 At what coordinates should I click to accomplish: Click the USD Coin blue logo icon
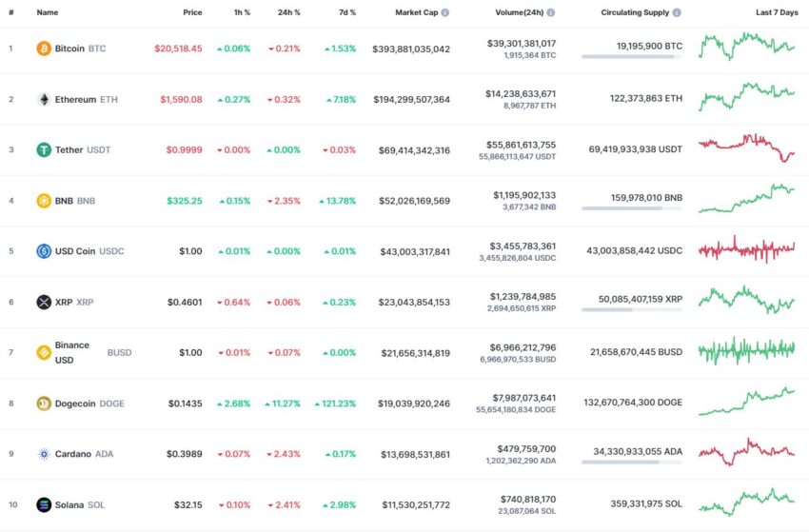point(44,251)
